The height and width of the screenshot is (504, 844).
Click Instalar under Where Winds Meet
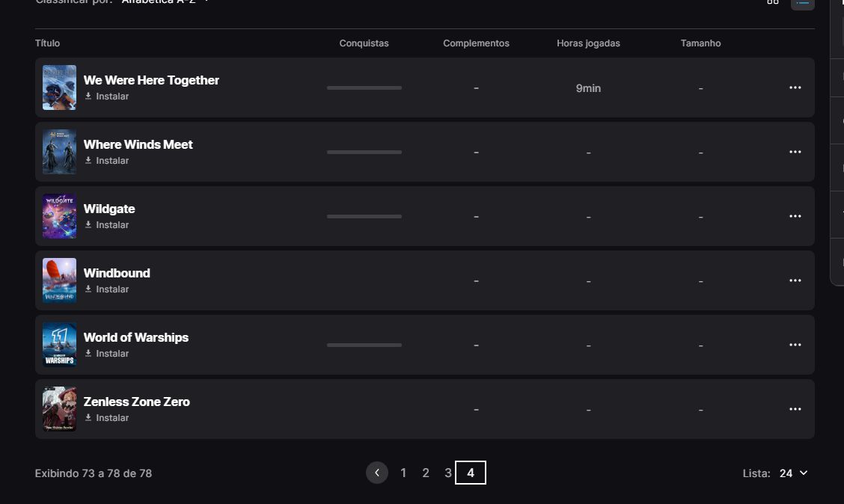(x=107, y=161)
